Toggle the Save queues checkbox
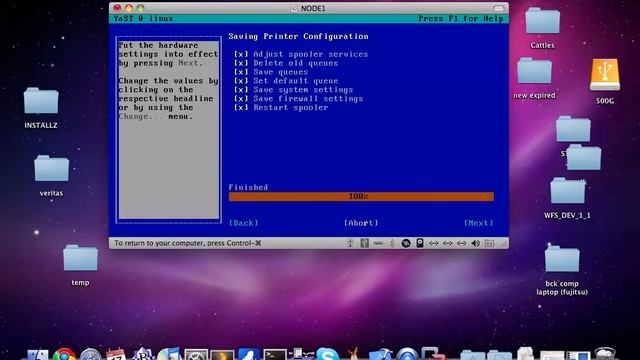The height and width of the screenshot is (360, 640). click(241, 72)
